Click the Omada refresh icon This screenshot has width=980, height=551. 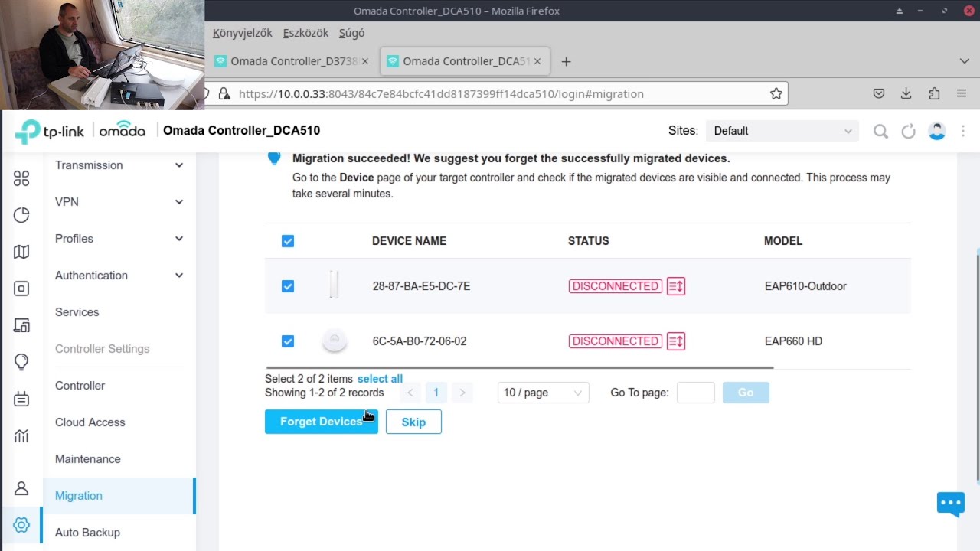(908, 132)
